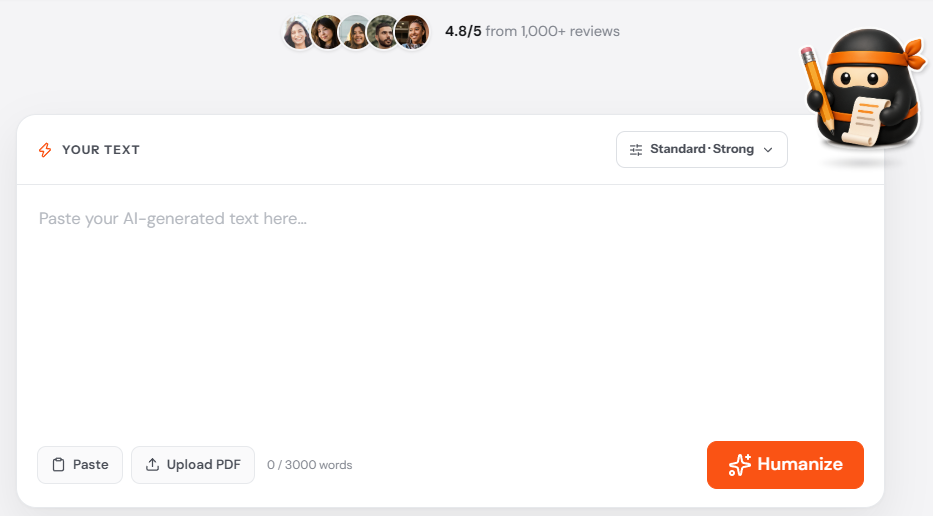Click the lightning bolt icon beside YOUR TEXT
Screen dimensions: 933x516
point(45,150)
